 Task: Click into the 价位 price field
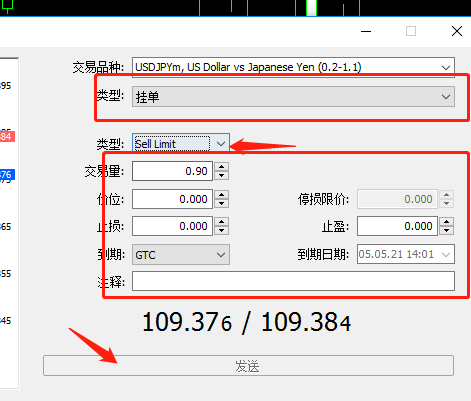(172, 199)
